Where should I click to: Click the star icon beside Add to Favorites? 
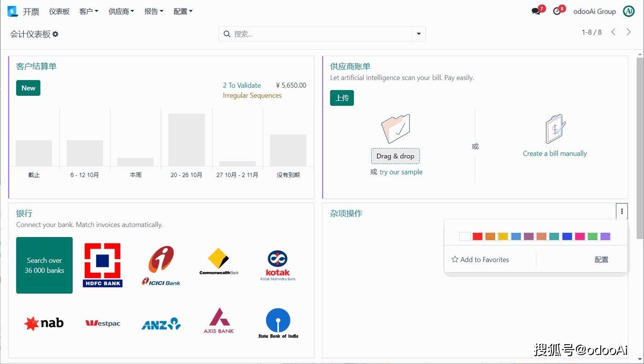coord(454,260)
